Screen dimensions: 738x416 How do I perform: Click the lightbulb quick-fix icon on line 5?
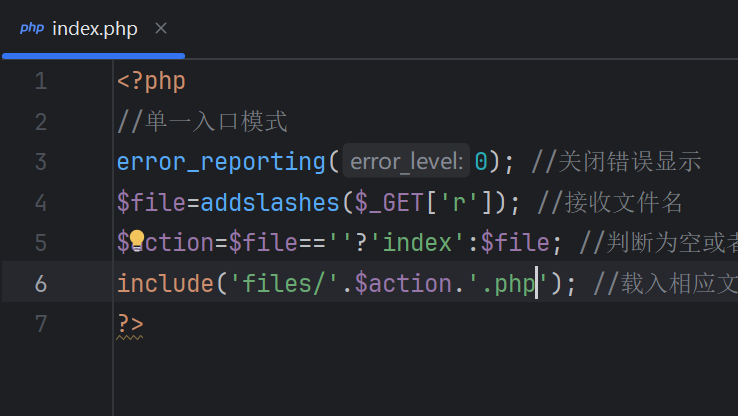coord(137,241)
